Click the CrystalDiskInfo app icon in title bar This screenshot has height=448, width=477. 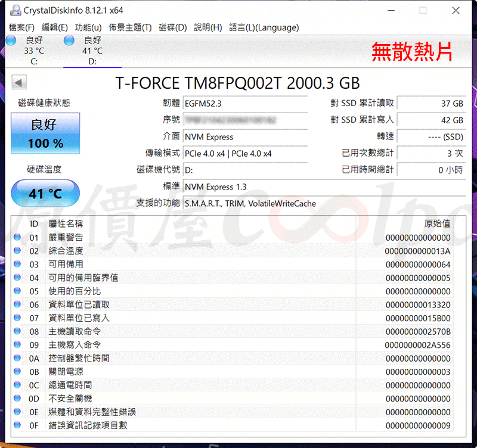[16, 10]
